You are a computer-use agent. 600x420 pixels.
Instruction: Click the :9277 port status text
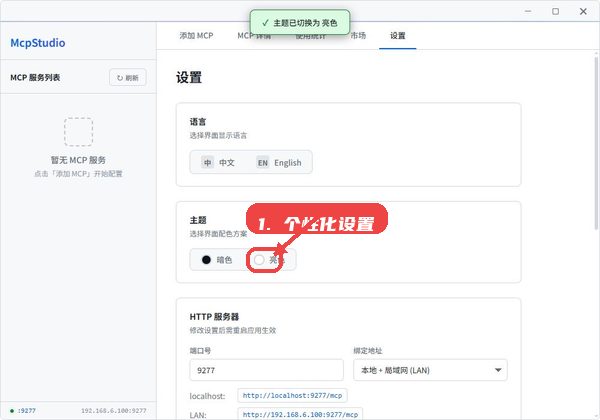click(26, 411)
